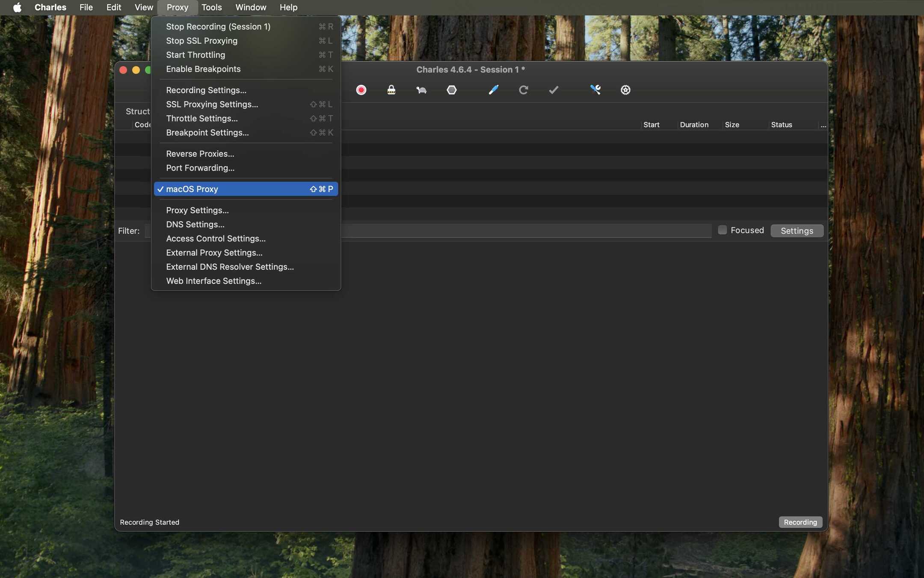Toggle breakpoints hexagon icon

[x=452, y=90]
